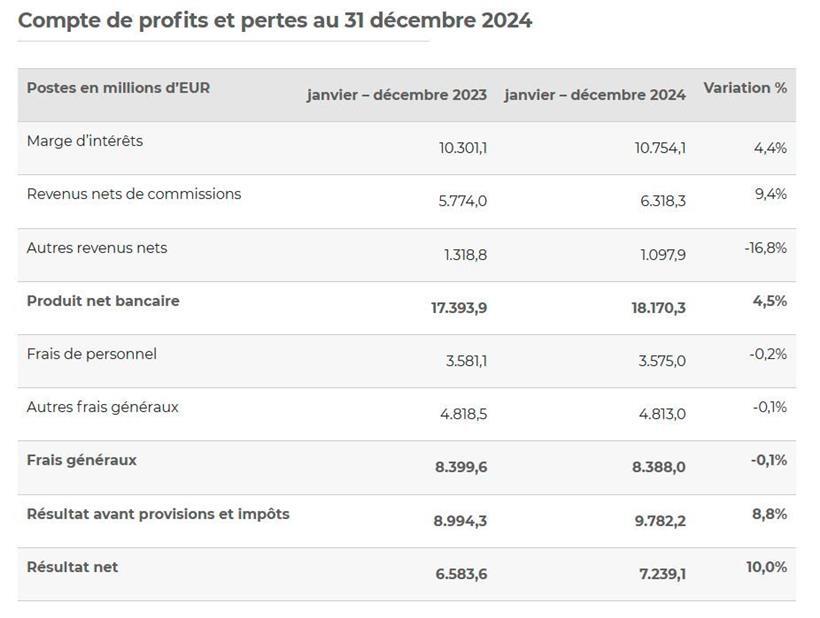Click the bold 'Frais généraux' row label

pos(82,460)
